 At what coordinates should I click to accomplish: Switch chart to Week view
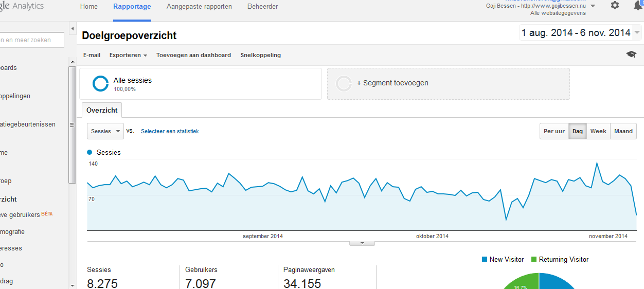[x=598, y=131]
